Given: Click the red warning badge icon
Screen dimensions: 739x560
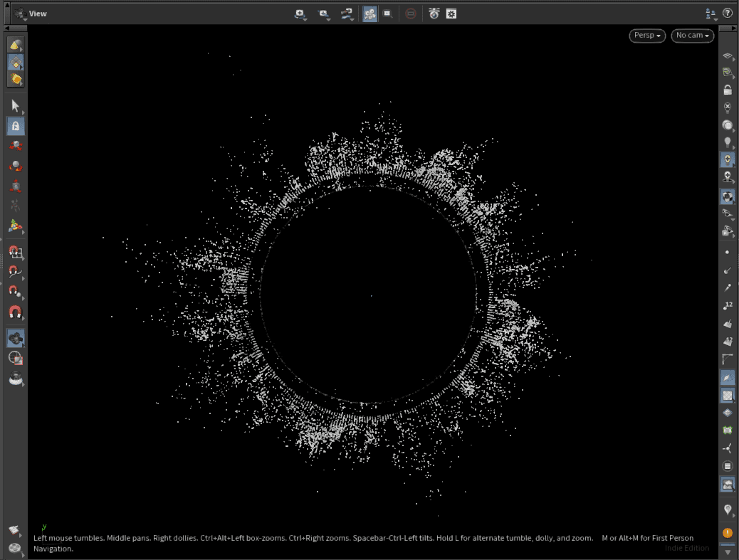Looking at the screenshot, I should [728, 532].
